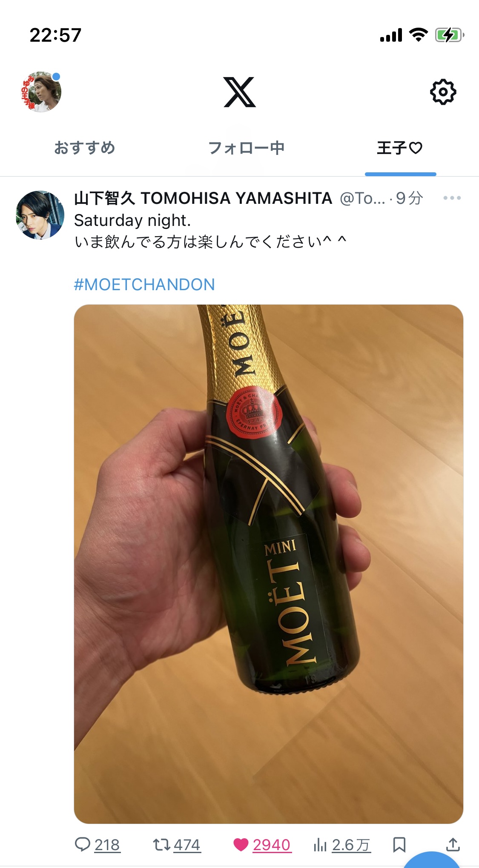Switch to the おすすめ tab

(84, 148)
